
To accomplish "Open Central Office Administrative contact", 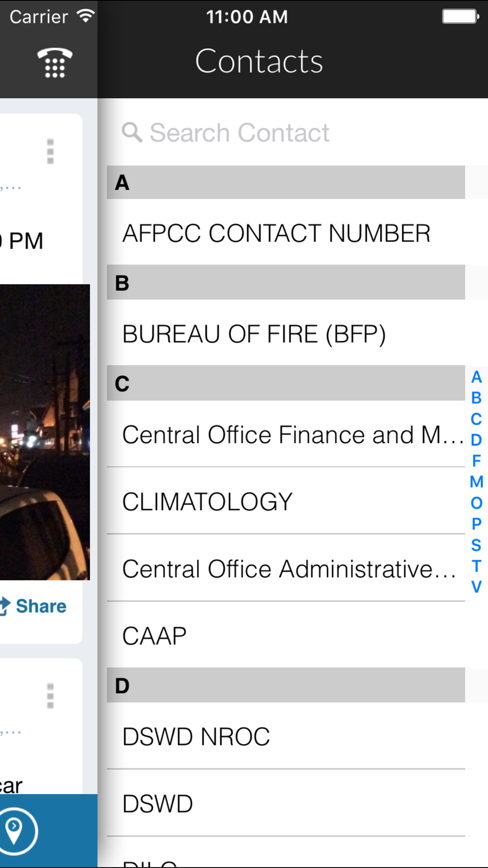I will click(x=289, y=569).
